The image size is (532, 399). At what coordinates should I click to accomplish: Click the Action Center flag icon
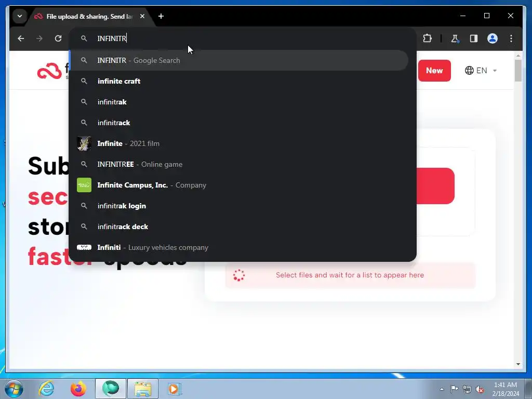point(454,389)
